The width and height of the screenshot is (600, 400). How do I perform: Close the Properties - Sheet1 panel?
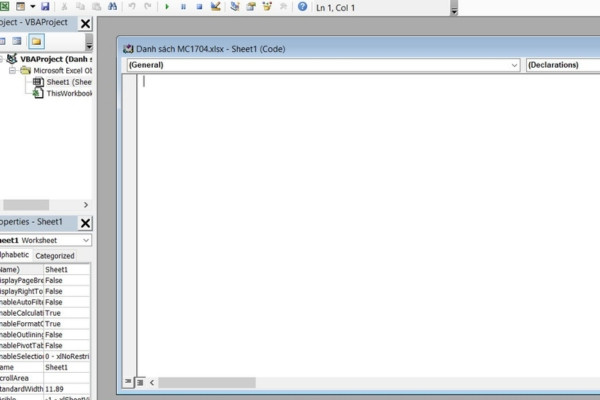tap(85, 223)
